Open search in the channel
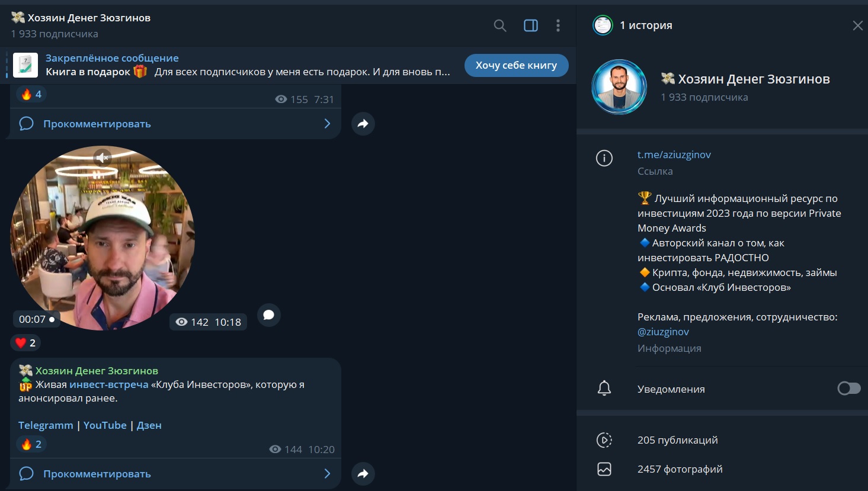Screen dimensions: 868x491 pyautogui.click(x=500, y=25)
